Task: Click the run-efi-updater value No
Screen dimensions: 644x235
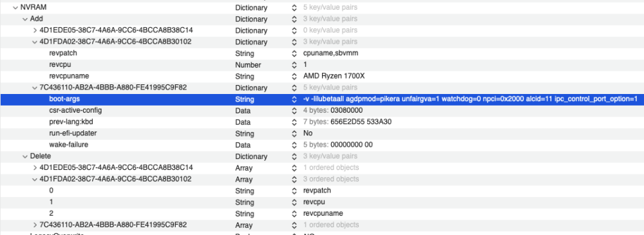Action: coord(308,133)
